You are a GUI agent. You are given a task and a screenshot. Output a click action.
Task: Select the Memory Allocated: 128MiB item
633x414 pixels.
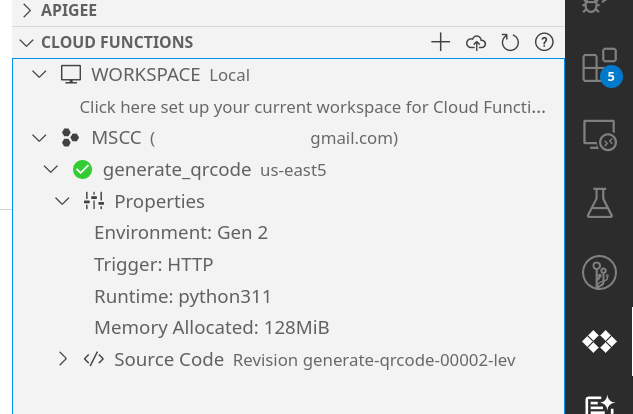(212, 327)
